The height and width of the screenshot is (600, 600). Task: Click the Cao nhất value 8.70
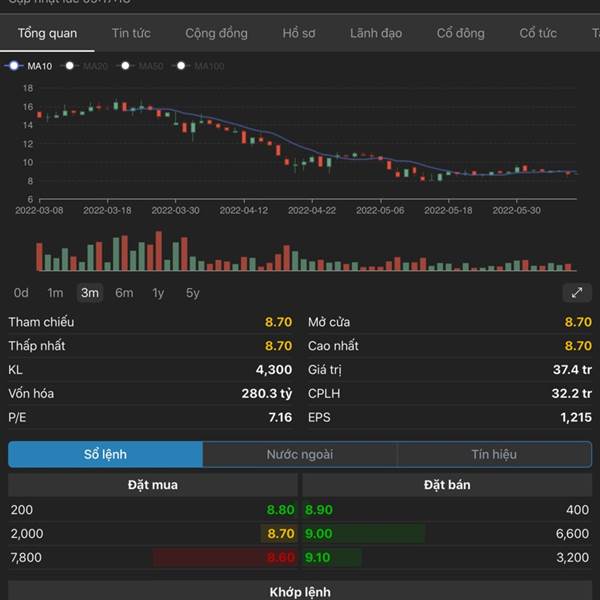[578, 346]
